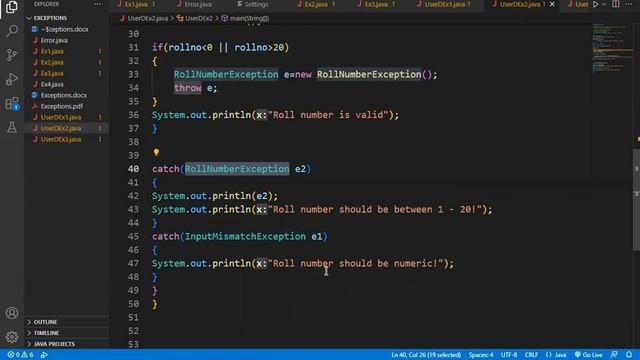640x360 pixels.
Task: Change the CRLF line ending
Action: pyautogui.click(x=531, y=355)
